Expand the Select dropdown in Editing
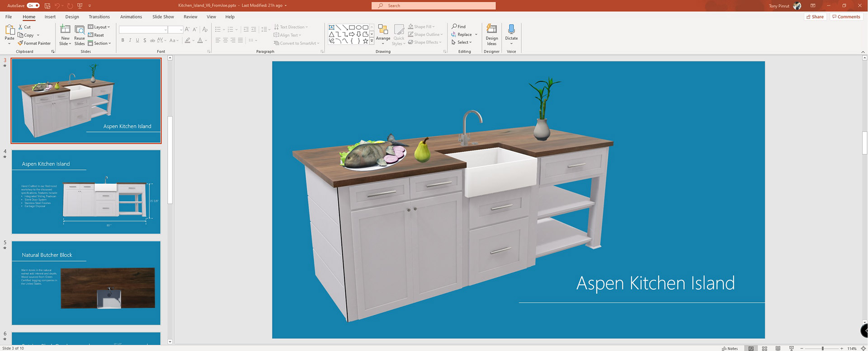The height and width of the screenshot is (351, 868). (462, 42)
